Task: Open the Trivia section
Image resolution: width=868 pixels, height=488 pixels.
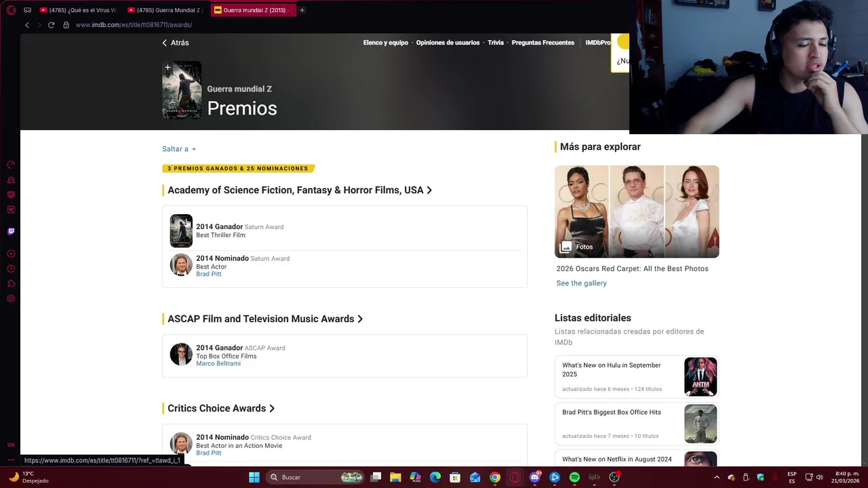Action: pyautogui.click(x=496, y=43)
